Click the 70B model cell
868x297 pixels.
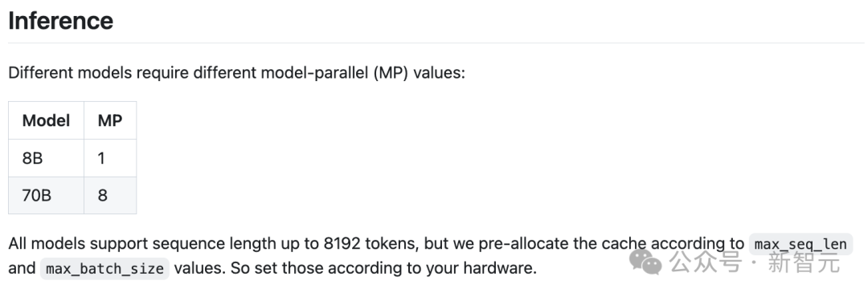[x=46, y=195]
